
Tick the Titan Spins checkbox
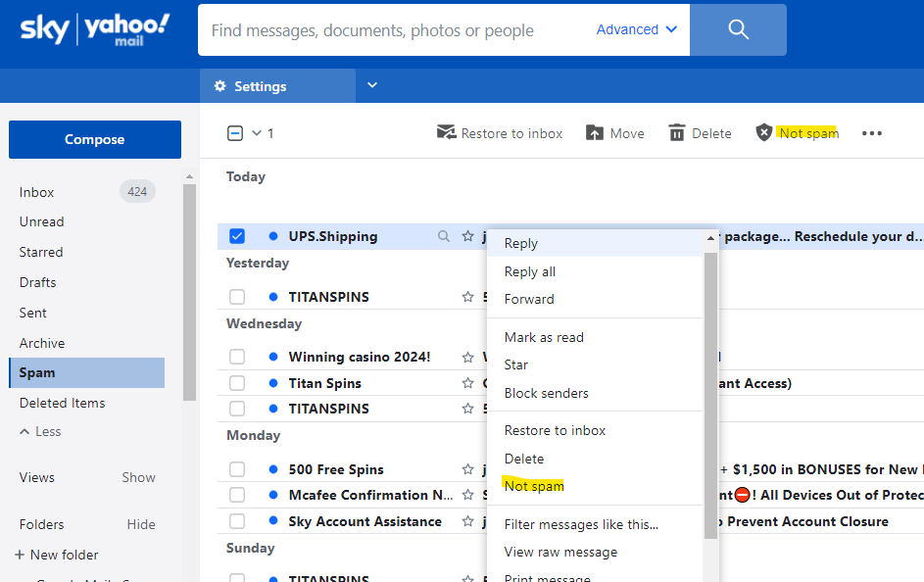(x=237, y=383)
